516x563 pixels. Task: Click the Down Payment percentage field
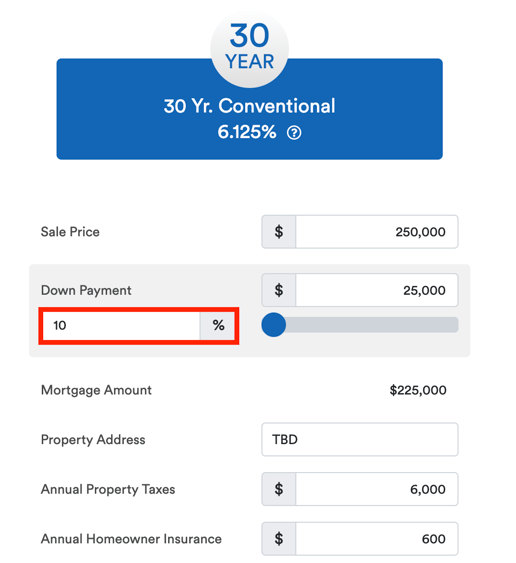tap(121, 325)
